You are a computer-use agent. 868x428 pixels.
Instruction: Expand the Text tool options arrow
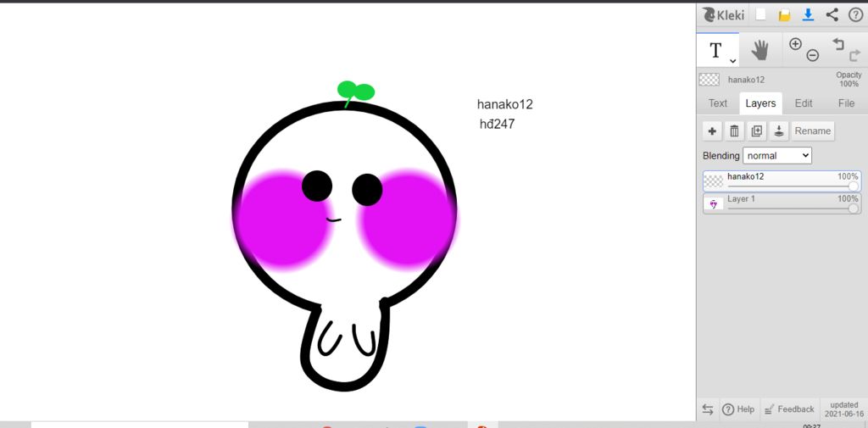(x=732, y=61)
